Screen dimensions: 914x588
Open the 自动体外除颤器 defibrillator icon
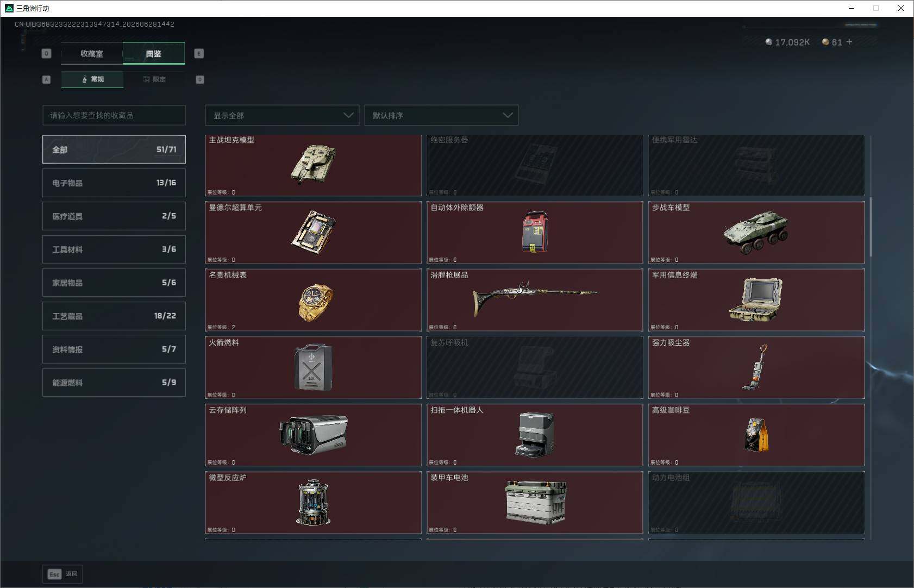pos(535,232)
